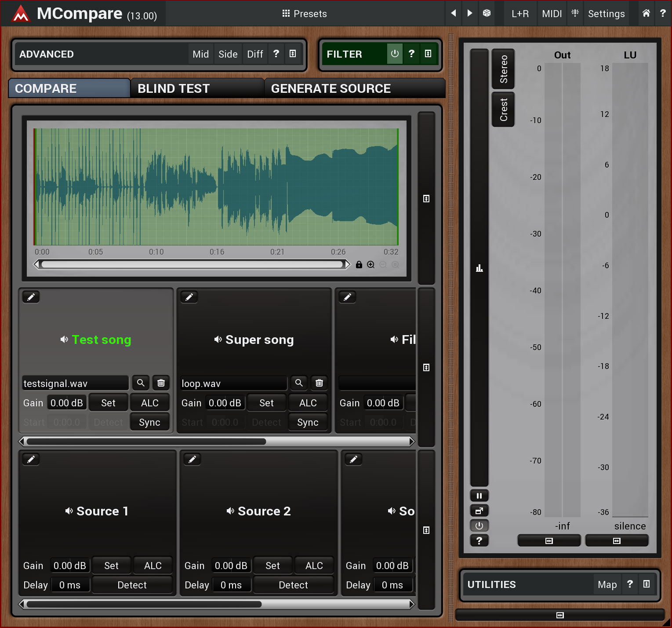Click the Source 1 Delay value field

tap(70, 585)
